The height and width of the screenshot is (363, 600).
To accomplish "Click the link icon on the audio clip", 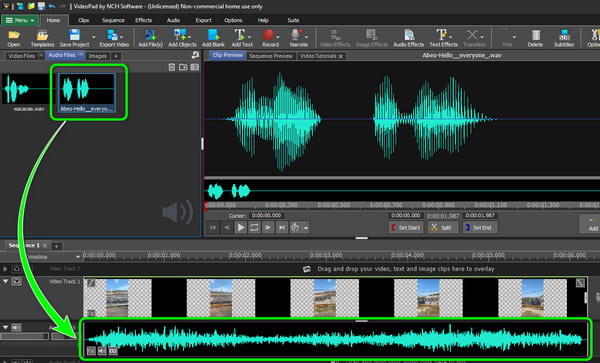I will [113, 351].
